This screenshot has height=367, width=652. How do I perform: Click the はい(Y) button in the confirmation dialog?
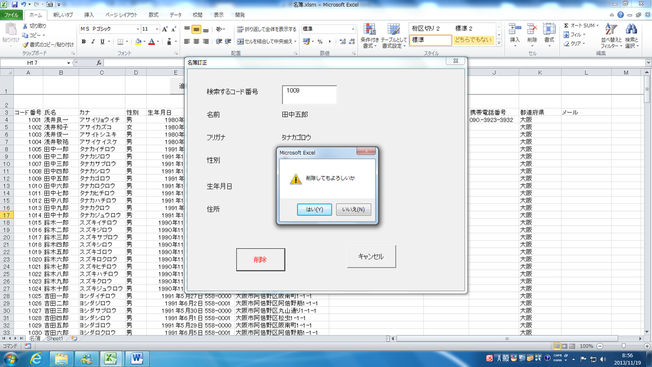pos(314,209)
